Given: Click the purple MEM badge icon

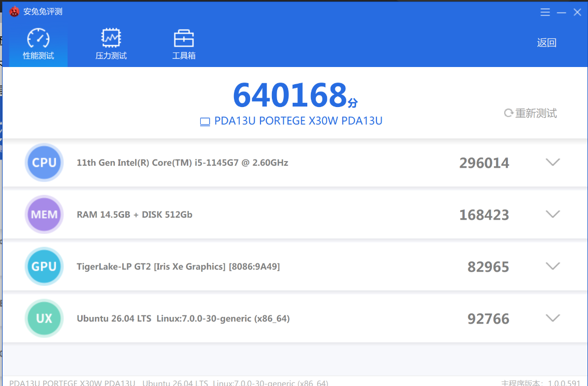Looking at the screenshot, I should [x=44, y=215].
